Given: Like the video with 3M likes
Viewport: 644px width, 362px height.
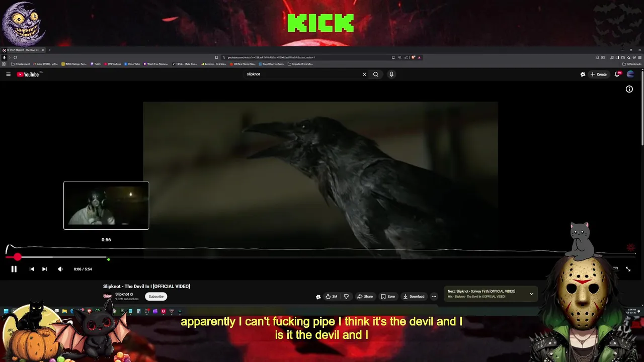Looking at the screenshot, I should click(331, 297).
